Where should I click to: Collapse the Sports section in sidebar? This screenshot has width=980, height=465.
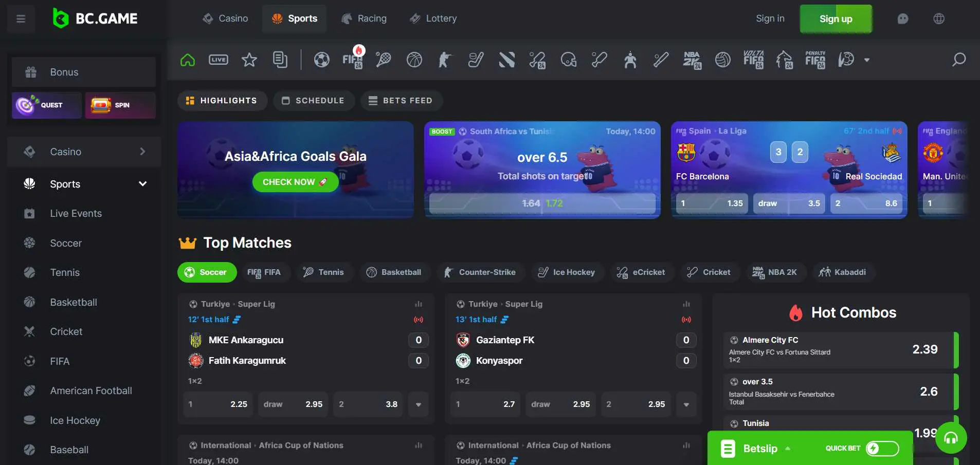142,183
